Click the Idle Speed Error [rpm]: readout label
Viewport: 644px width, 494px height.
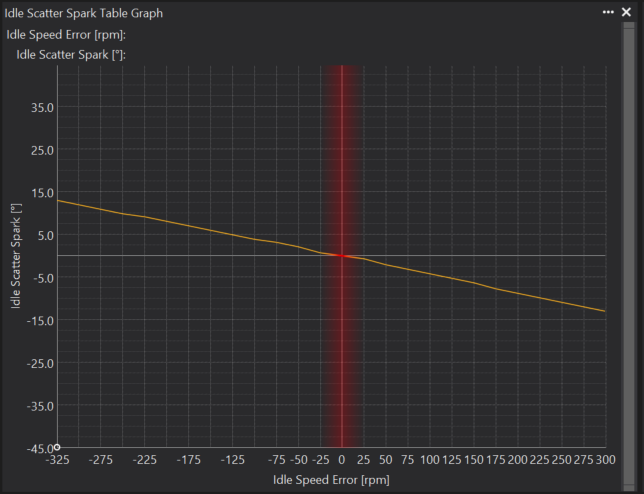coord(66,35)
